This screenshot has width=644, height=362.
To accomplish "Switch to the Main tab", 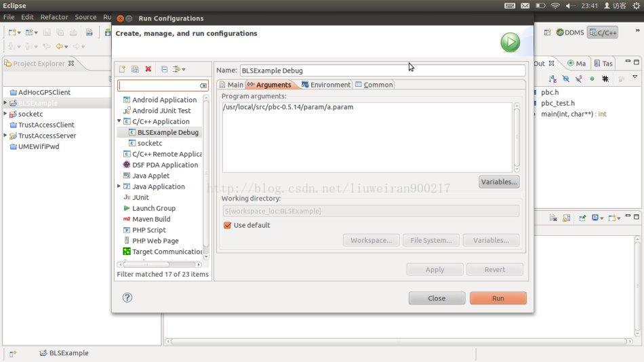I will pyautogui.click(x=232, y=85).
